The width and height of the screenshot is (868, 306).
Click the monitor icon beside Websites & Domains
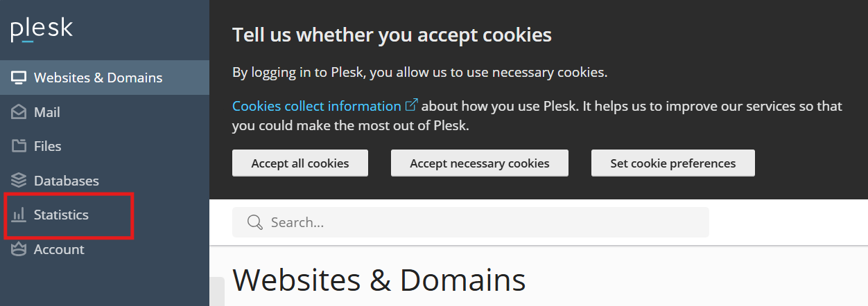(x=19, y=78)
